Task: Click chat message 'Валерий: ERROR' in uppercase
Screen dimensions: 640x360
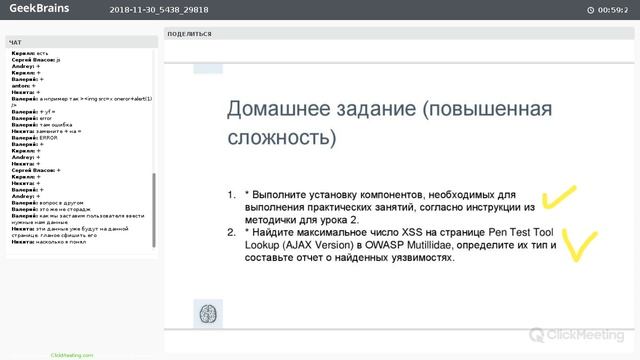Action: [34, 138]
